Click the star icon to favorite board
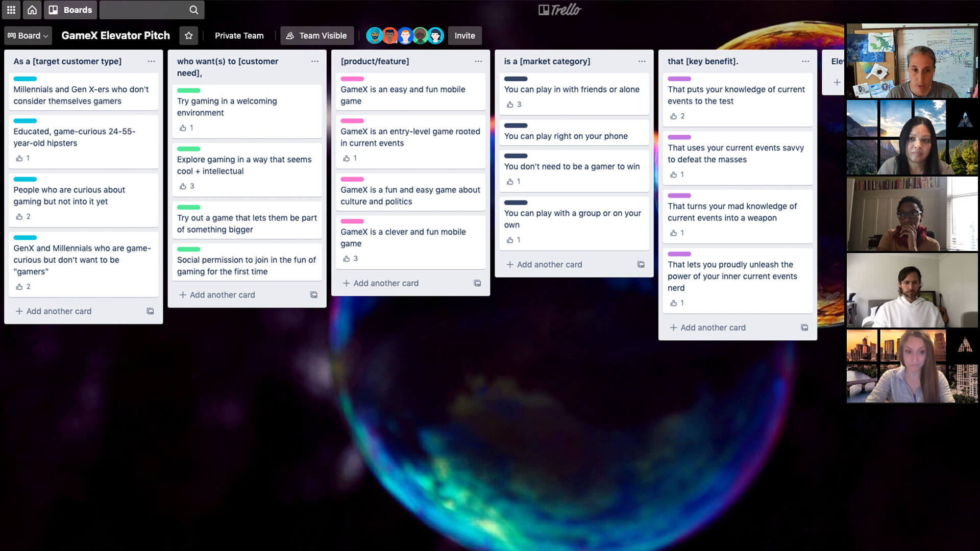The height and width of the screenshot is (551, 980). click(188, 35)
